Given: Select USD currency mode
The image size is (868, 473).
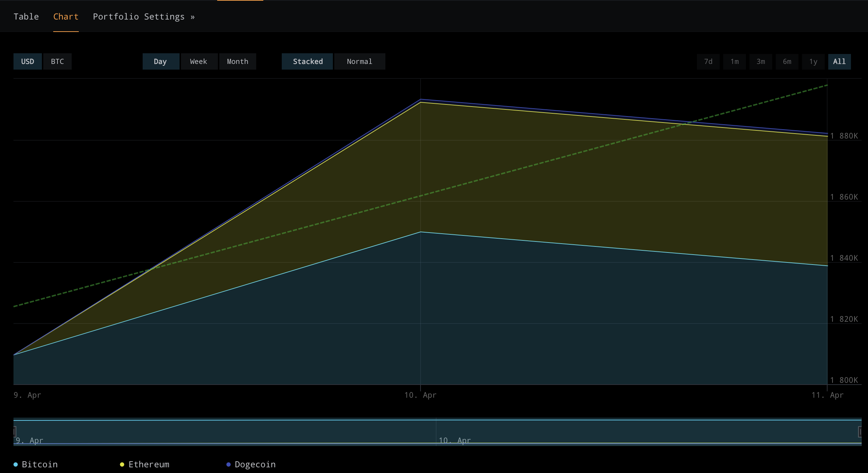Looking at the screenshot, I should 27,61.
